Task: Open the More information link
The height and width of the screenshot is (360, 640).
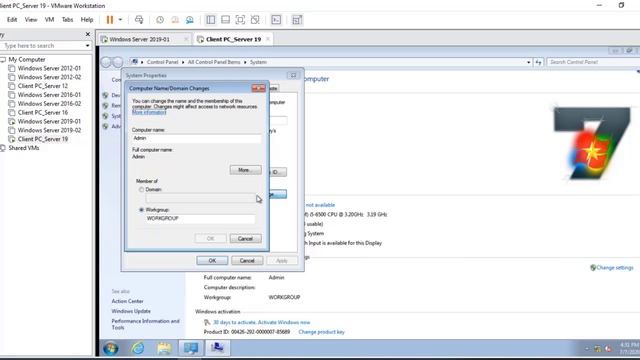Action: click(149, 112)
